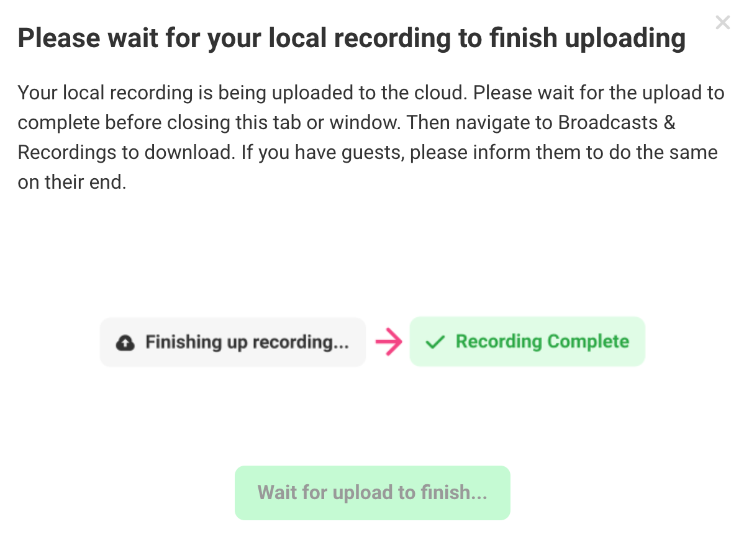Image resolution: width=744 pixels, height=560 pixels.
Task: Click the 'Broadcasts &' text in the paragraph
Action: pyautogui.click(x=617, y=122)
